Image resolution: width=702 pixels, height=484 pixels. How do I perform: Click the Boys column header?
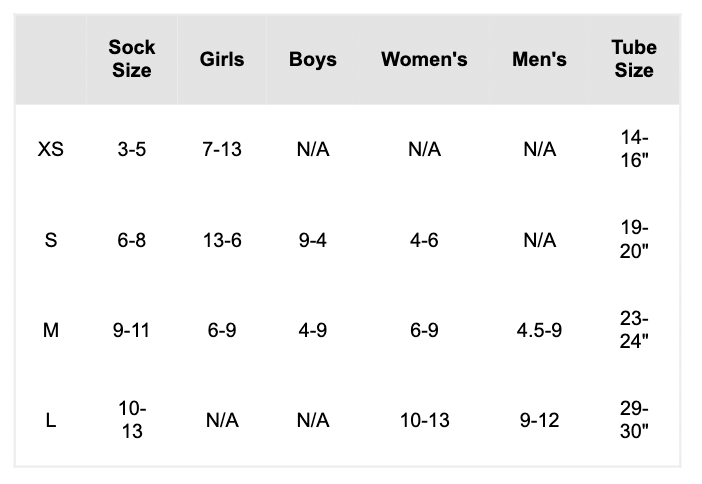coord(312,59)
